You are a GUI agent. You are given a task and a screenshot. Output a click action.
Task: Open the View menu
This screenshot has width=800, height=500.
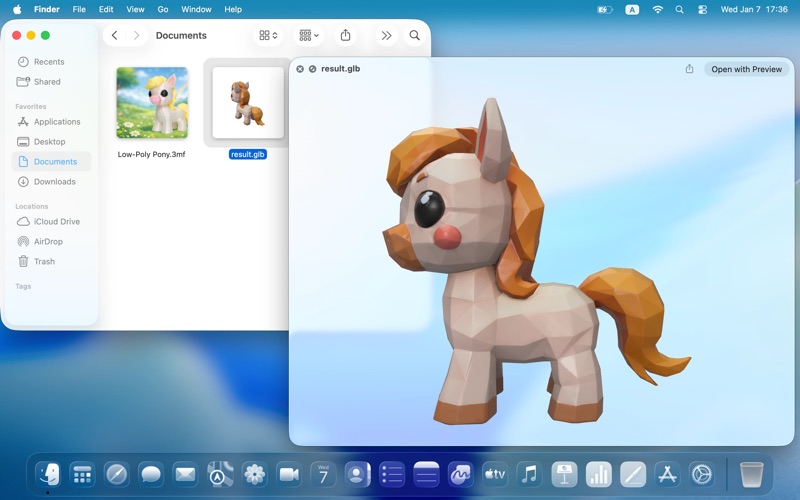click(135, 9)
